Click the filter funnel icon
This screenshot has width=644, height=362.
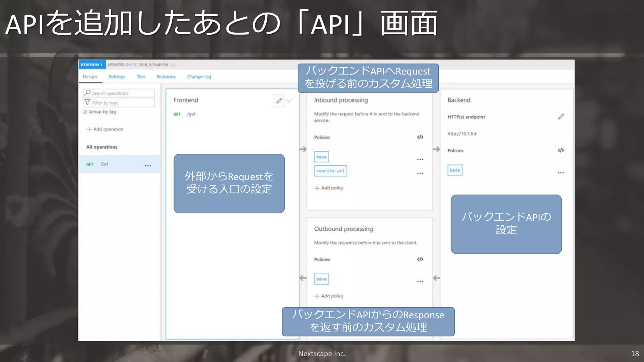[87, 102]
